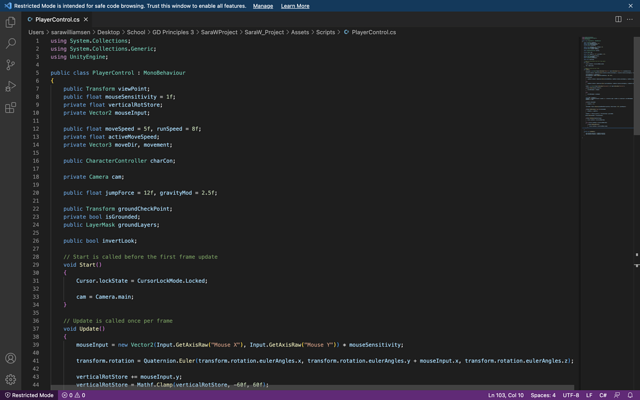Change encoding via UTF-8 indicator
Screen dimensions: 640x400
[571, 395]
